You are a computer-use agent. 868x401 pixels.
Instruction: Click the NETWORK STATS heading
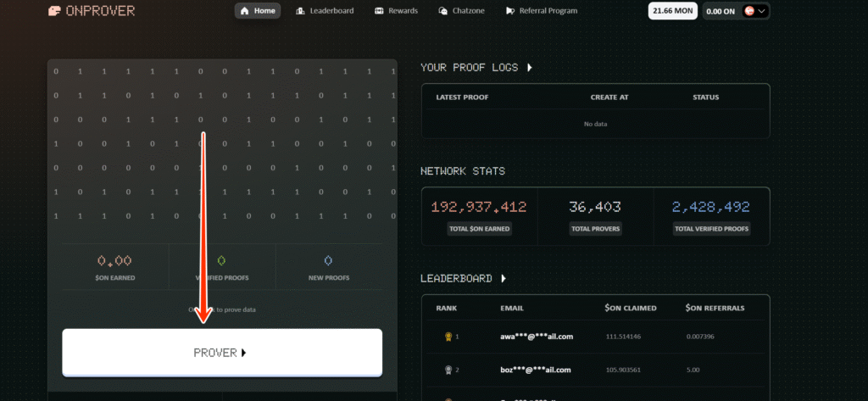coord(463,171)
